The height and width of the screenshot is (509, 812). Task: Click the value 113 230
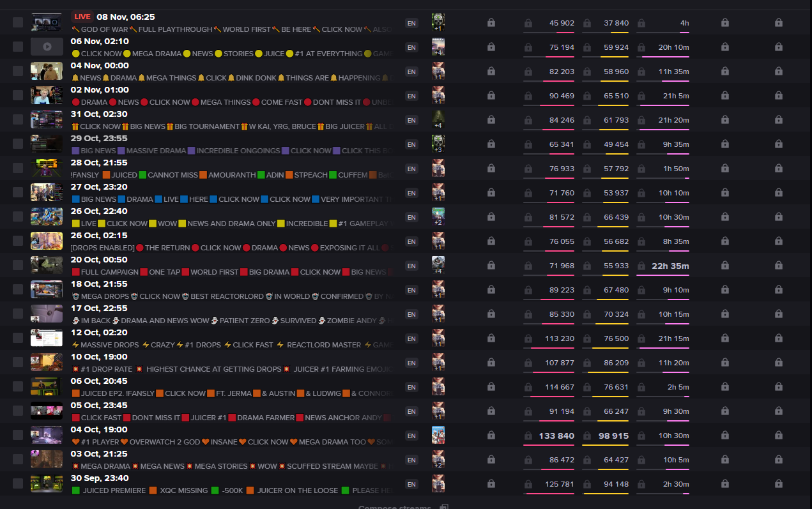click(x=559, y=338)
